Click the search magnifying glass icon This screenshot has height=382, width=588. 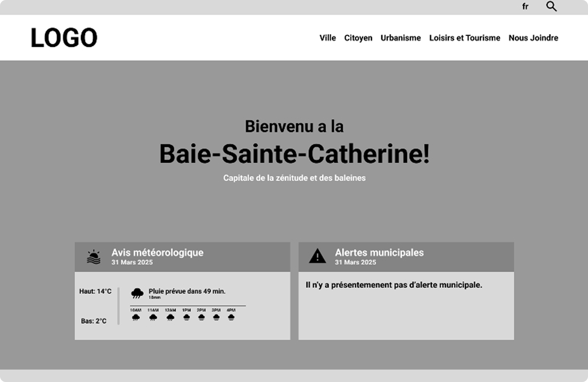coord(551,6)
